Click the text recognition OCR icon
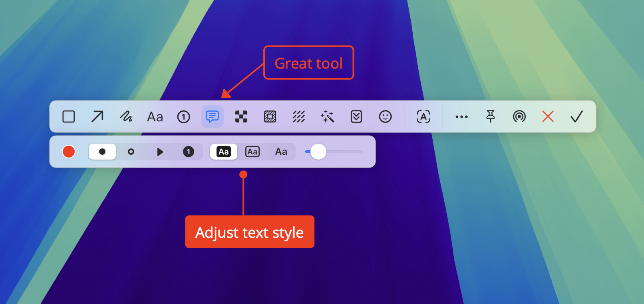644x304 pixels. [423, 116]
